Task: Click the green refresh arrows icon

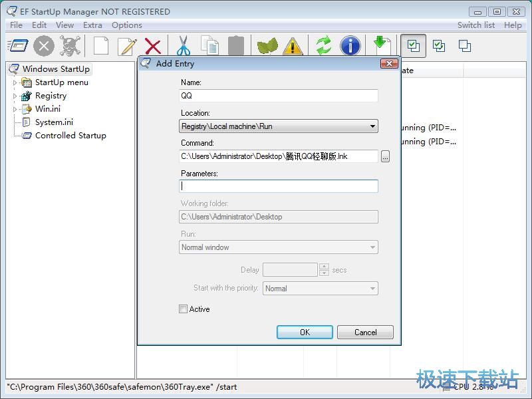Action: click(x=324, y=45)
